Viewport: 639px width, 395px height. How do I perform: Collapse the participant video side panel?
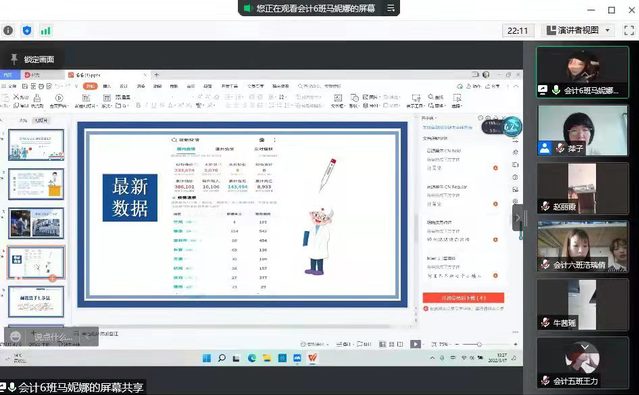click(x=518, y=218)
